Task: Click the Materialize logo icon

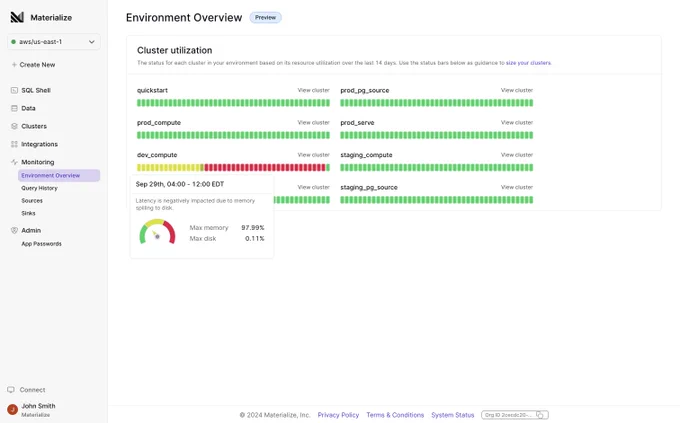Action: pos(17,17)
